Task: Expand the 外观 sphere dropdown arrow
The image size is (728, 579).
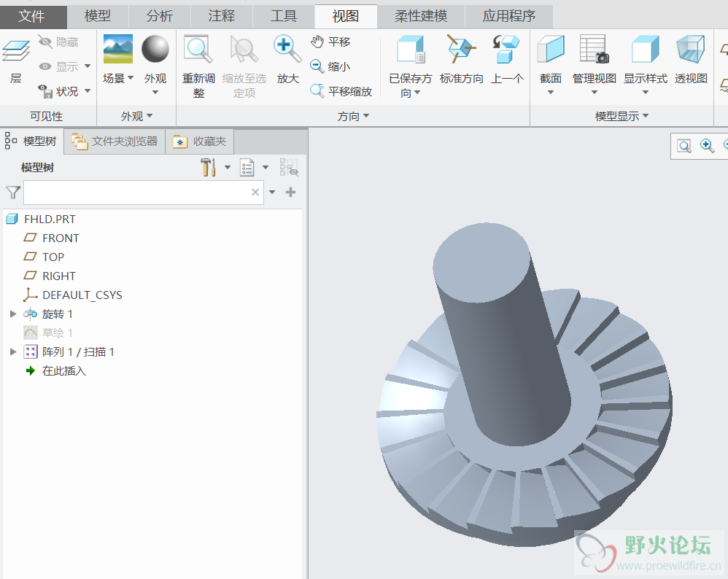Action: coord(155,93)
